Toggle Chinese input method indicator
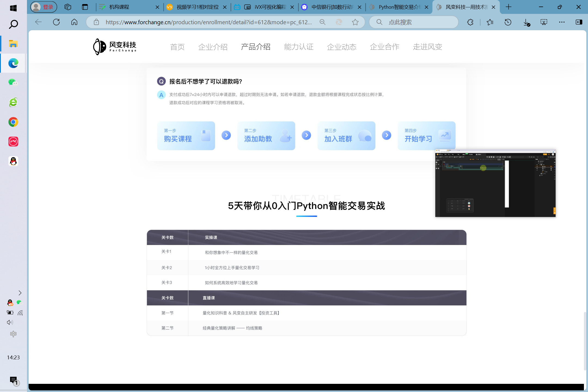This screenshot has height=392, width=588. tap(13, 334)
